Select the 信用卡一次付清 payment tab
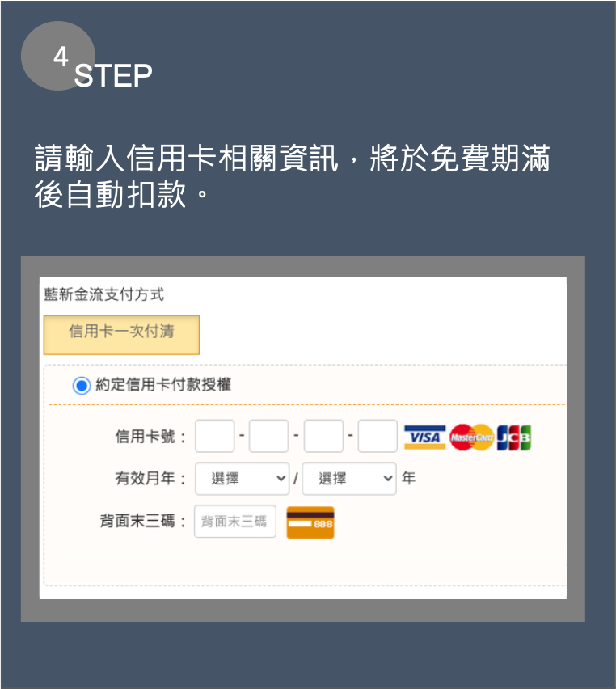Viewport: 616px width, 689px height. (x=121, y=335)
